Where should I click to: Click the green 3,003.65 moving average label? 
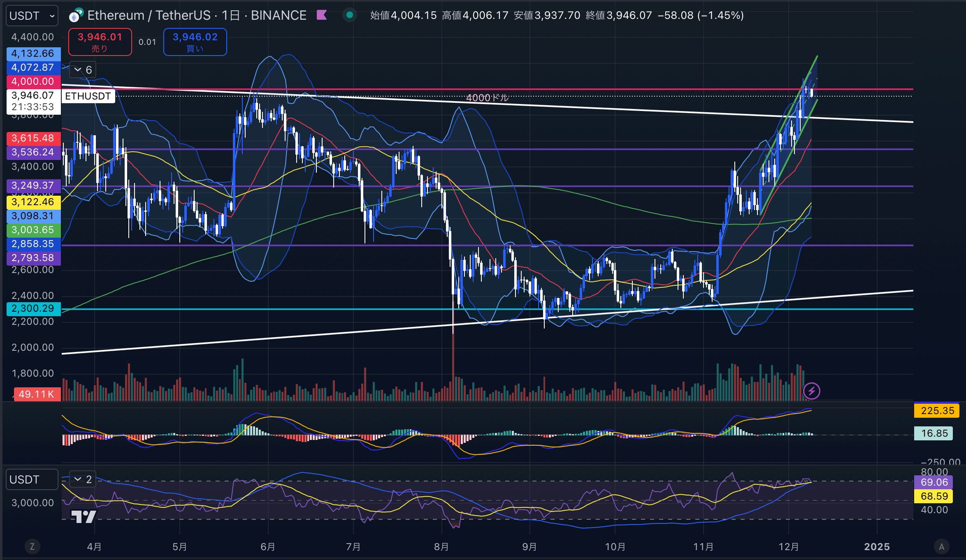click(33, 230)
